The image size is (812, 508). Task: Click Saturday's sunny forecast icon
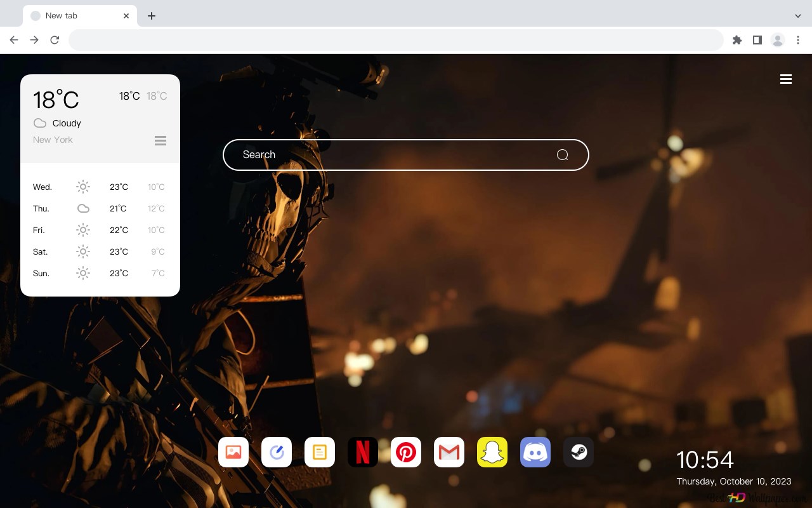[83, 251]
